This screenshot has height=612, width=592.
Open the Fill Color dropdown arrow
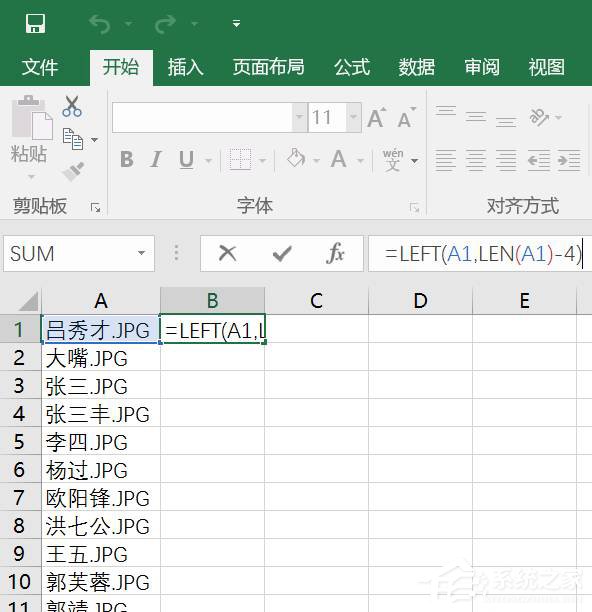[x=316, y=160]
